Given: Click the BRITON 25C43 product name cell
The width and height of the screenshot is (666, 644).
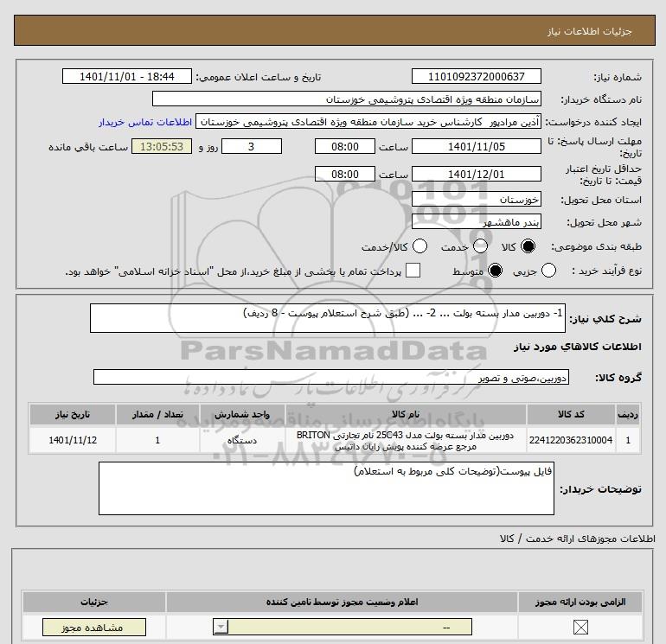Looking at the screenshot, I should 406,440.
